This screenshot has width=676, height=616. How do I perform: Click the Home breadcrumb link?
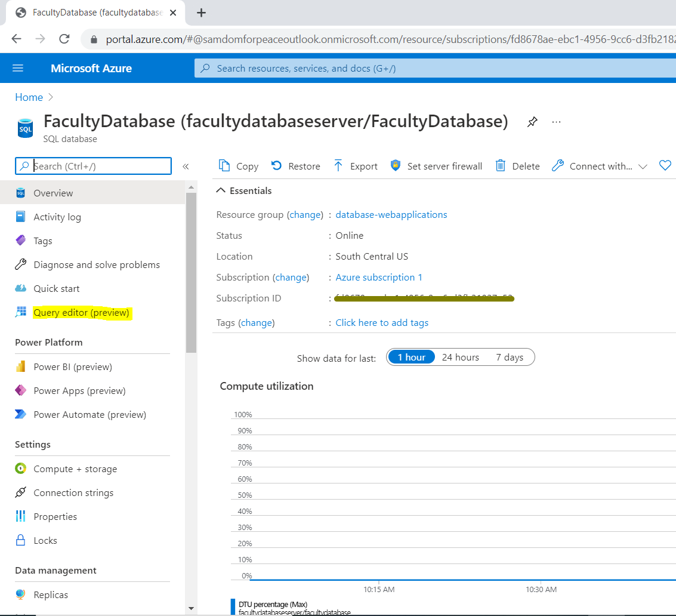[x=29, y=97]
